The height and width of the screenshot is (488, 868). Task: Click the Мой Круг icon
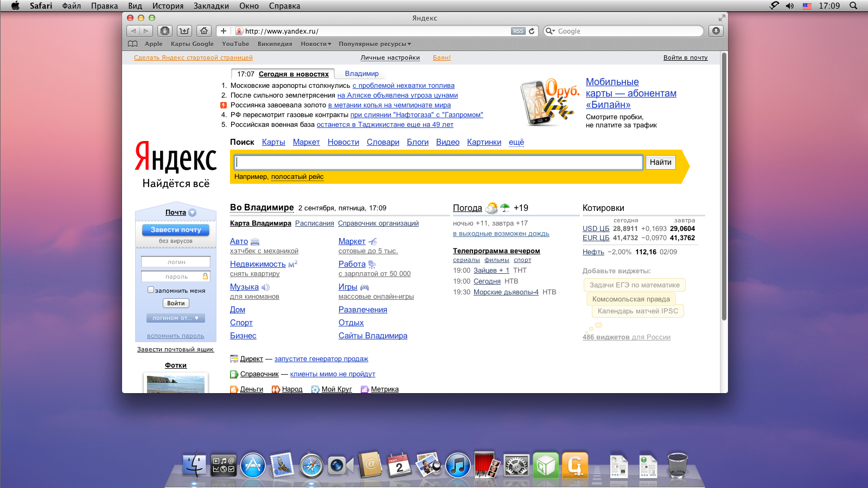tap(315, 389)
